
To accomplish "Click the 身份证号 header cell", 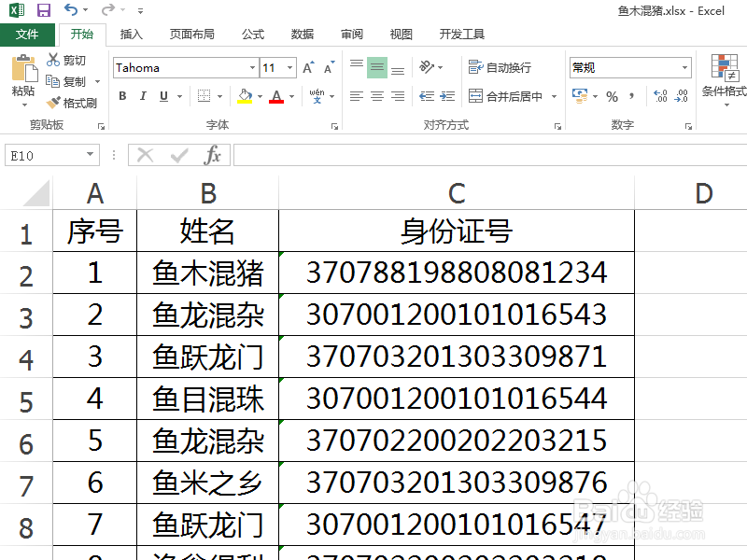I will pos(457,231).
